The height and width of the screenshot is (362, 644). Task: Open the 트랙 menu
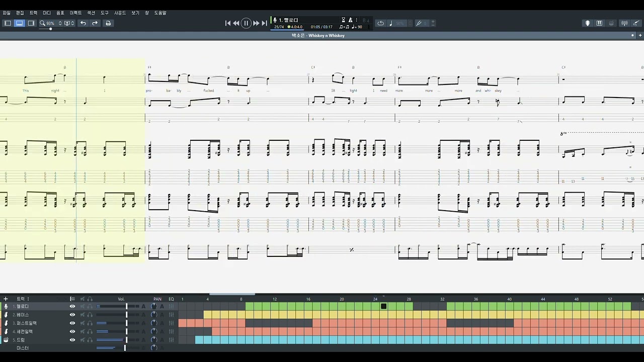point(33,13)
